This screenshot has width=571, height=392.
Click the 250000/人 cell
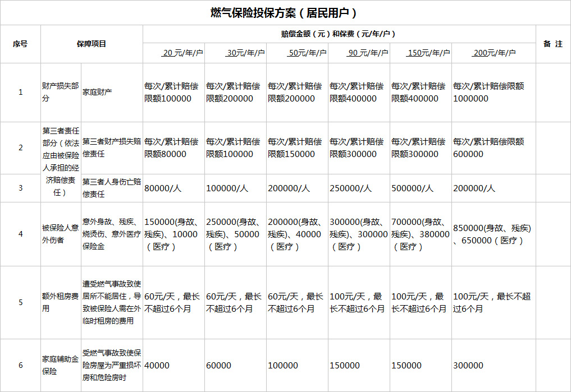[359, 188]
